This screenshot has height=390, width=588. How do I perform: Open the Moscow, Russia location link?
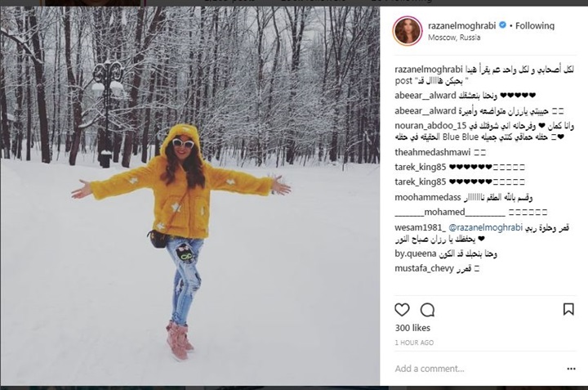pos(454,38)
